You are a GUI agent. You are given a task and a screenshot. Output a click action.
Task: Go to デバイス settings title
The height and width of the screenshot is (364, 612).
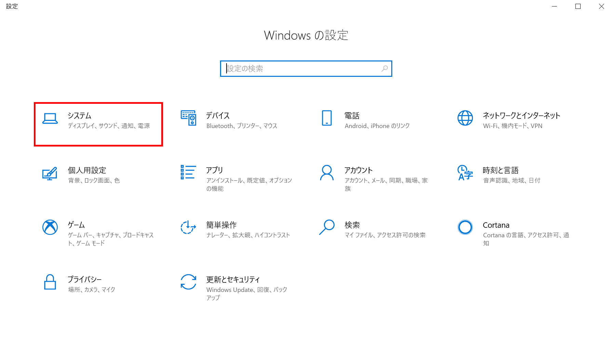(218, 116)
